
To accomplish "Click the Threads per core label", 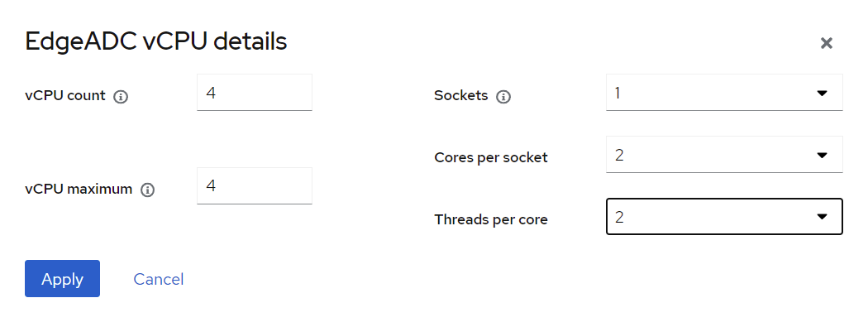I will click(x=491, y=219).
